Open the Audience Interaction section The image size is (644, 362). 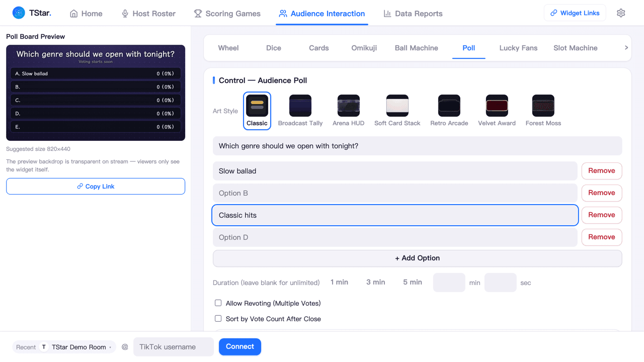[x=322, y=14]
